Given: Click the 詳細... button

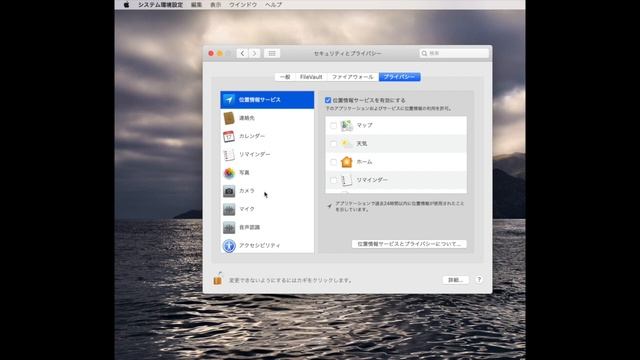Looking at the screenshot, I should 456,280.
